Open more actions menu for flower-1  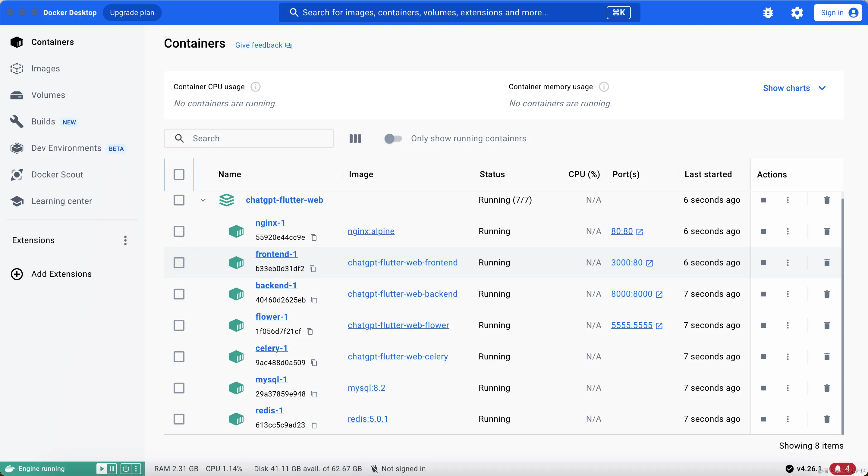[788, 325]
